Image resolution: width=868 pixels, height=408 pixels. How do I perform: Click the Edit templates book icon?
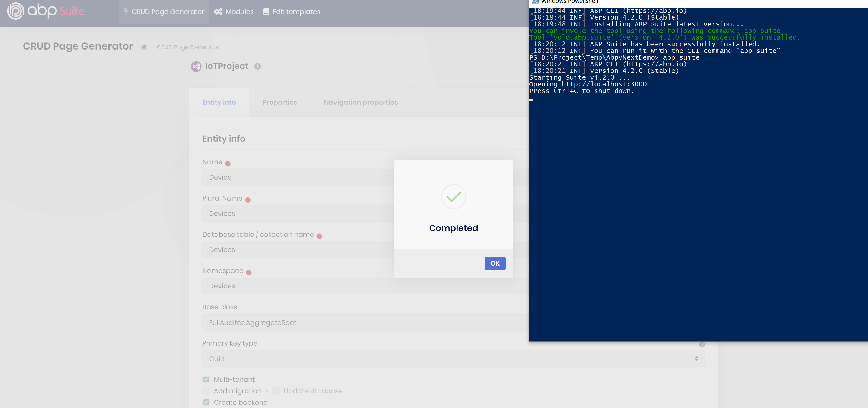[x=266, y=12]
